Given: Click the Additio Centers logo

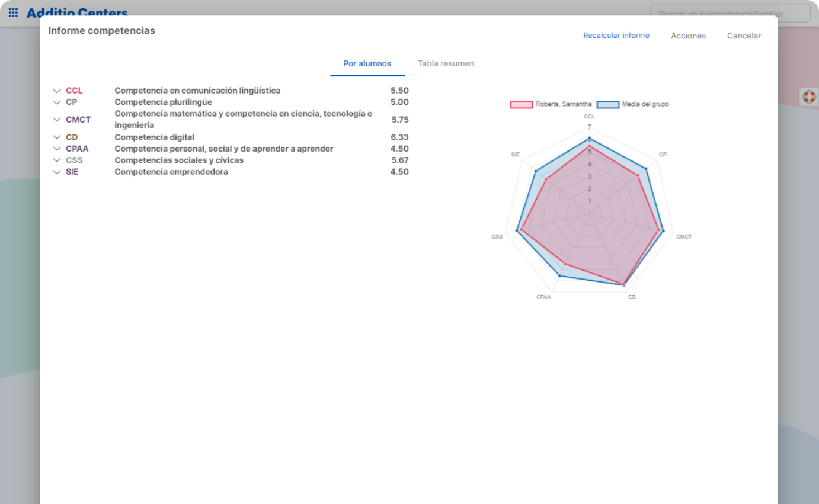Looking at the screenshot, I should pos(76,12).
